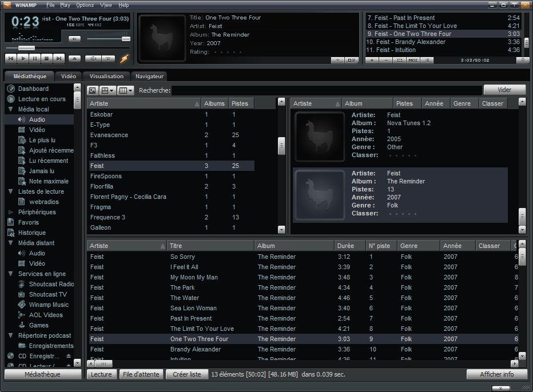Click the Eject open file button

[74, 58]
